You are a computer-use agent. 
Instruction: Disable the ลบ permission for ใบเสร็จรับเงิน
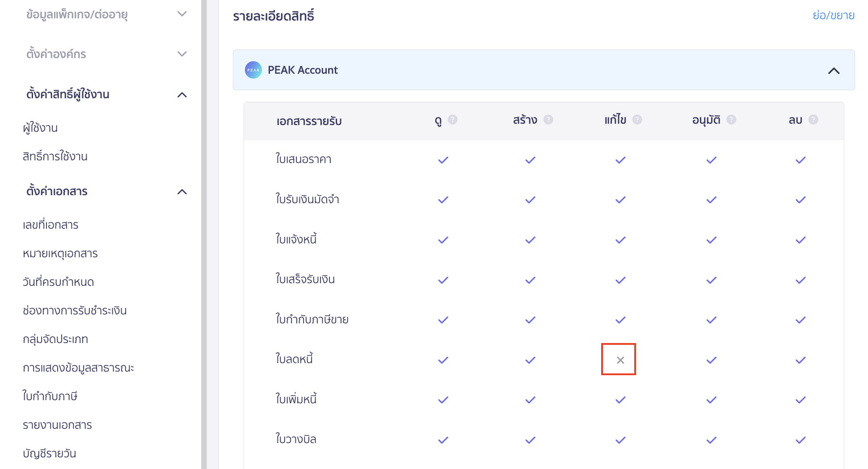click(800, 280)
